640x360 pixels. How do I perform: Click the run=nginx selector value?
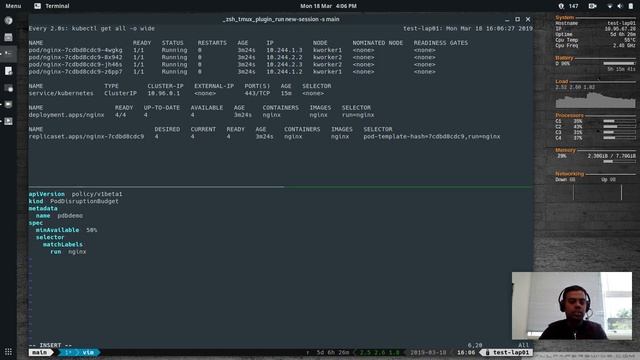click(x=358, y=115)
